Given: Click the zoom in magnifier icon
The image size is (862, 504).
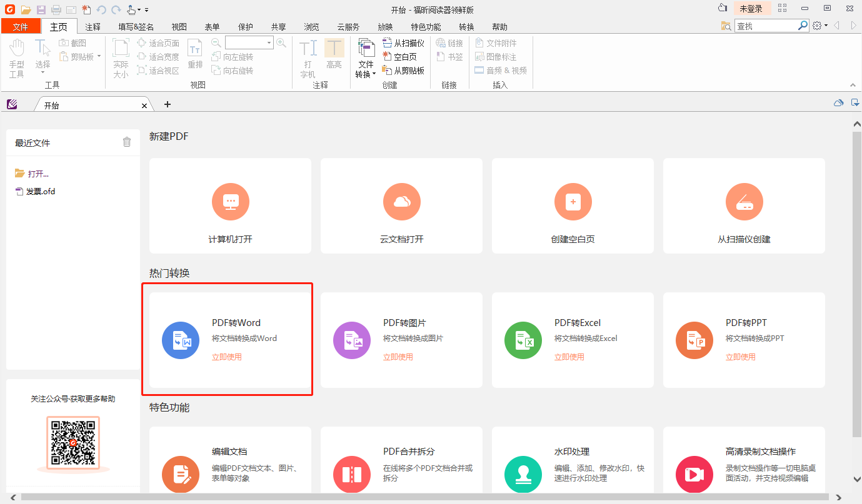Looking at the screenshot, I should pyautogui.click(x=281, y=42).
